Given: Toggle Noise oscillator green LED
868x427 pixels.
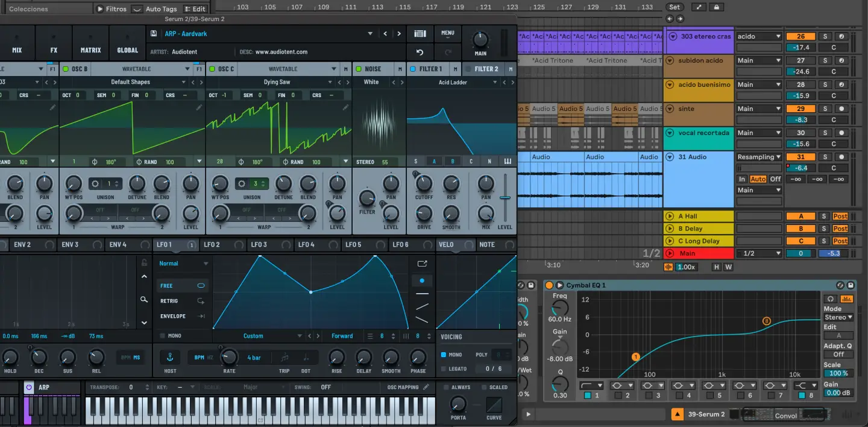Looking at the screenshot, I should [x=359, y=69].
